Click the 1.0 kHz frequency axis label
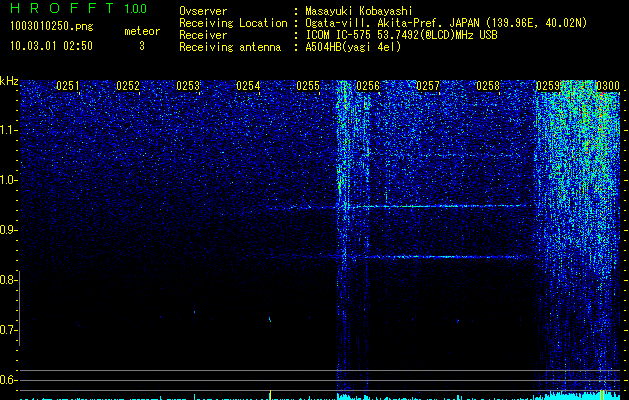 tap(8, 180)
